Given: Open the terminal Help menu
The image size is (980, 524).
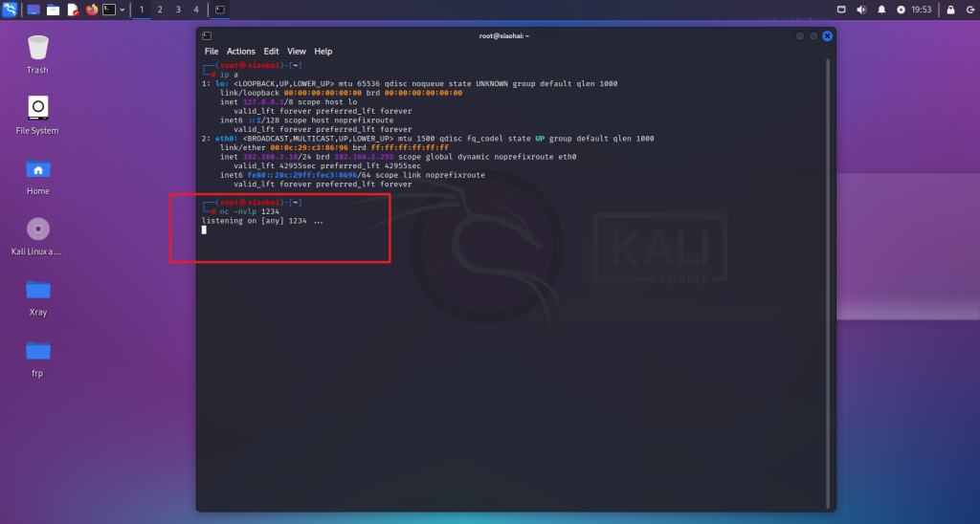Looking at the screenshot, I should click(x=323, y=52).
